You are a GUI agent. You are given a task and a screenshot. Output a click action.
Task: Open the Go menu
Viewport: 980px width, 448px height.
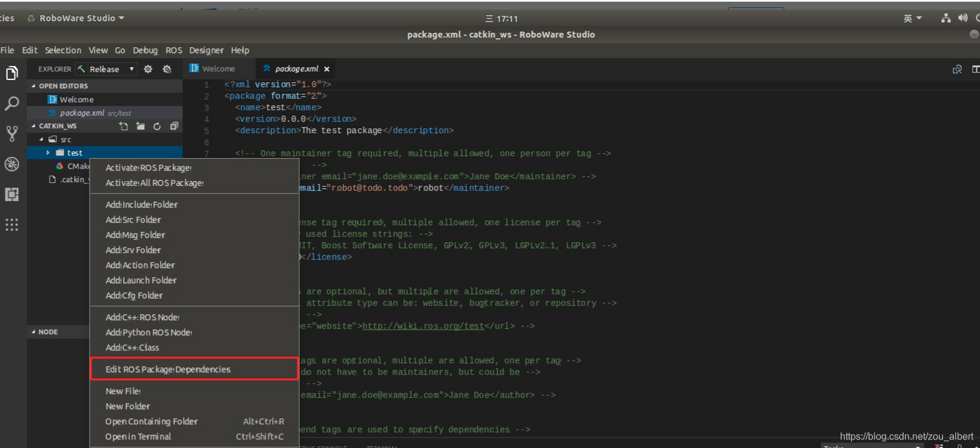coord(120,50)
